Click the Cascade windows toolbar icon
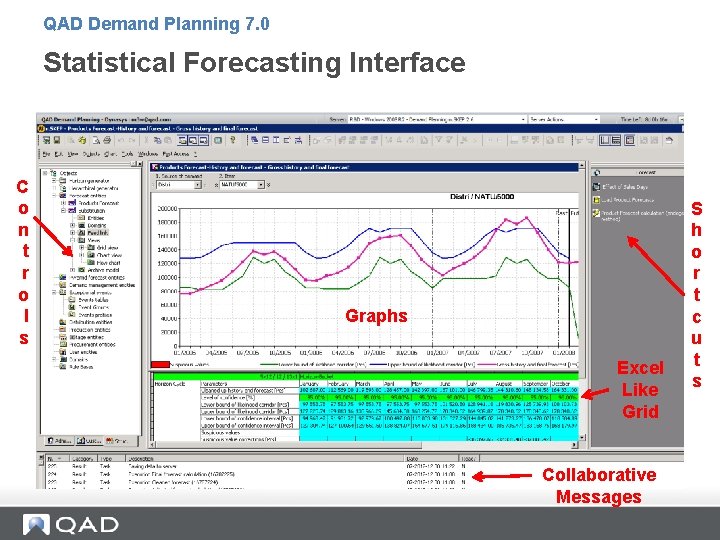 pos(254,140)
